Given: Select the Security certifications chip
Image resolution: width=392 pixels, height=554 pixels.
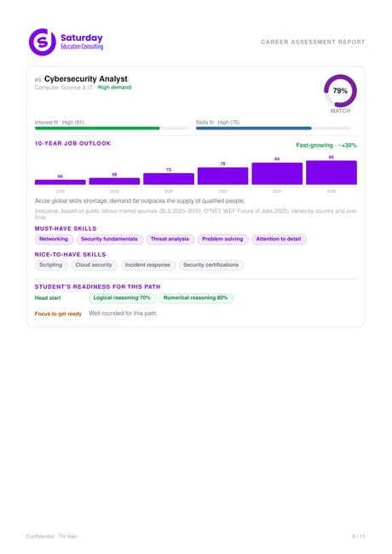Looking at the screenshot, I should point(211,265).
